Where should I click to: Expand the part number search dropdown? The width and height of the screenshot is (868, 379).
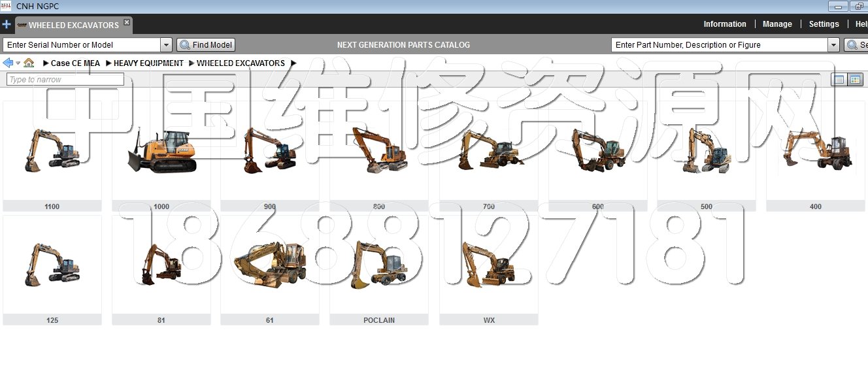point(833,45)
